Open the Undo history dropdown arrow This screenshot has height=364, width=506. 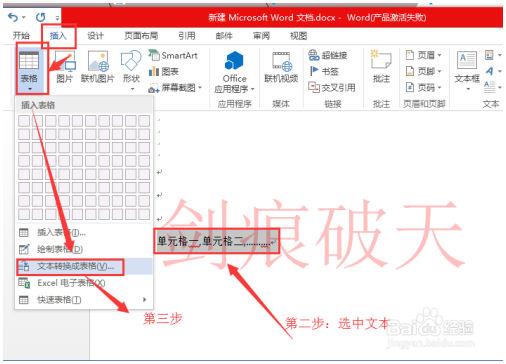pyautogui.click(x=24, y=17)
